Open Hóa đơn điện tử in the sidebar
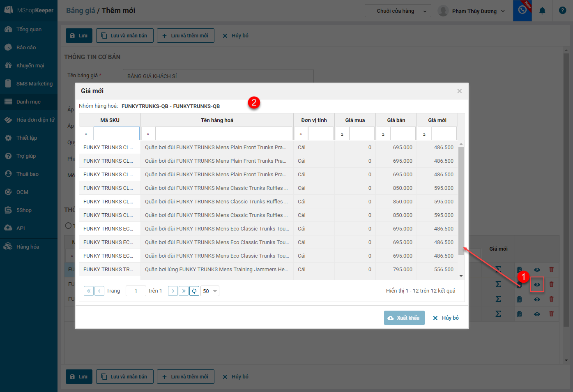The height and width of the screenshot is (392, 573). coord(29,120)
